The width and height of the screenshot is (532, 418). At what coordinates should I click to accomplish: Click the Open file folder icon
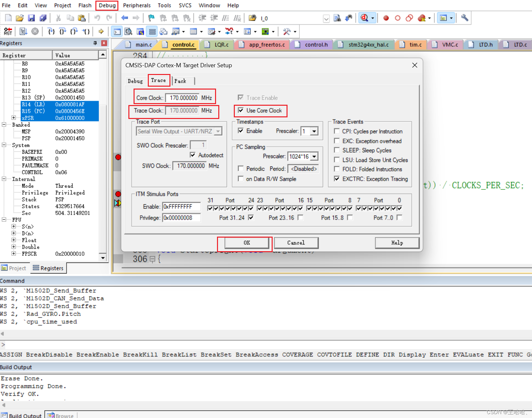pos(20,18)
